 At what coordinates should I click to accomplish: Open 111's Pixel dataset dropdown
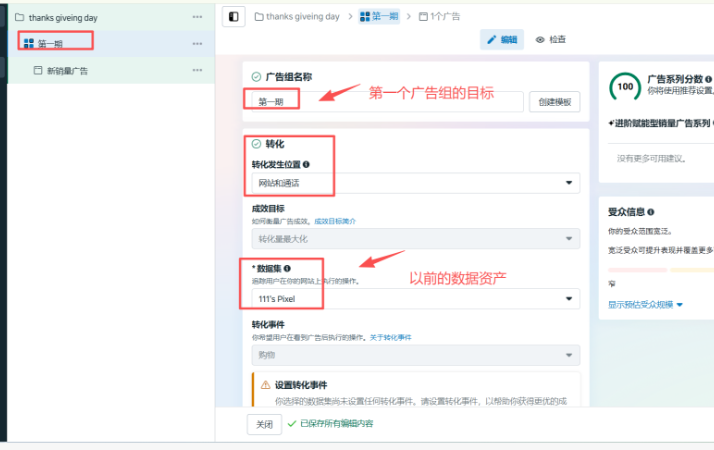416,299
